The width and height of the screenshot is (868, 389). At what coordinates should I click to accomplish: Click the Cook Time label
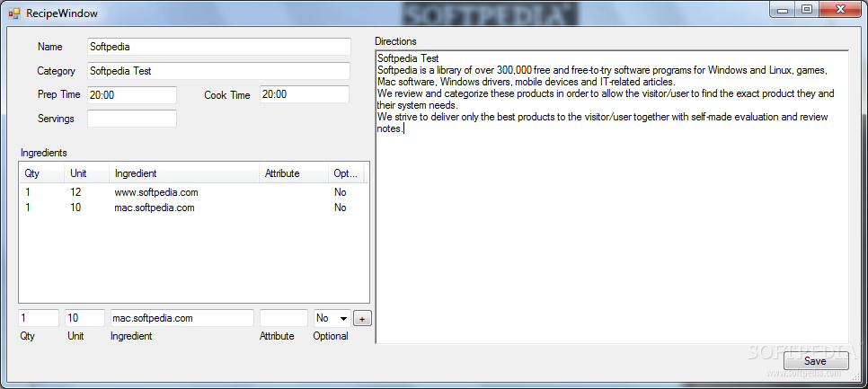227,95
